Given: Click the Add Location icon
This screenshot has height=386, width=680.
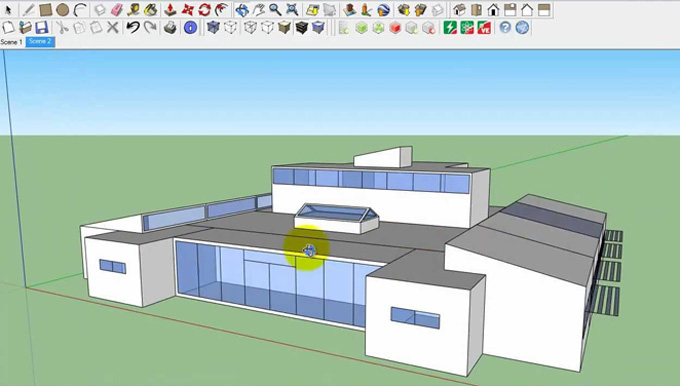Looking at the screenshot, I should coord(312,10).
